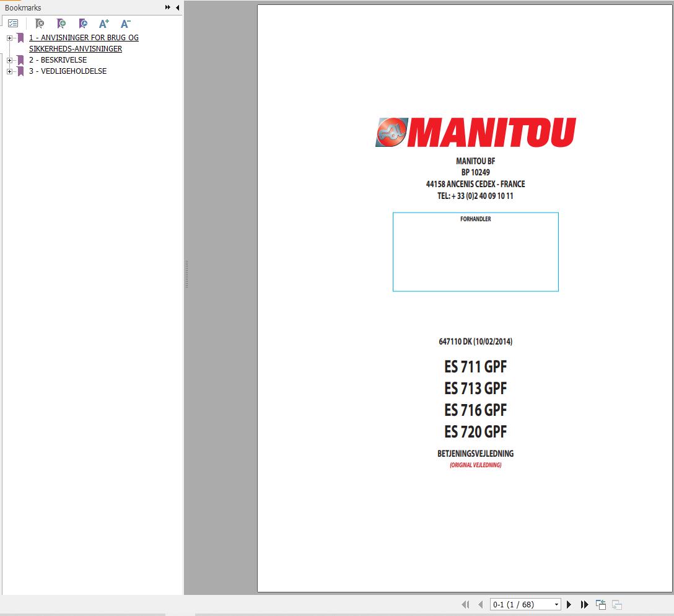Expand the Bookmarks panel with double arrow
Viewport: 674px width, 616px height.
(x=168, y=7)
